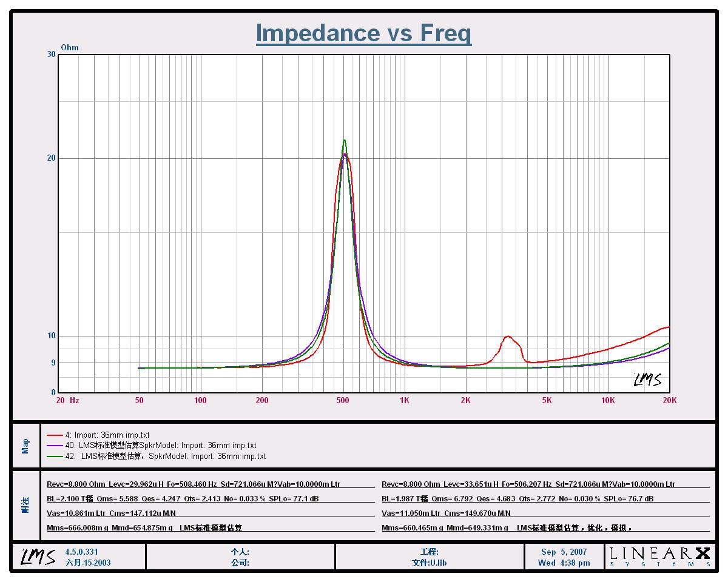Click the red curve bump near 3 kHz
Image resolution: width=728 pixels, height=582 pixels.
pos(507,336)
